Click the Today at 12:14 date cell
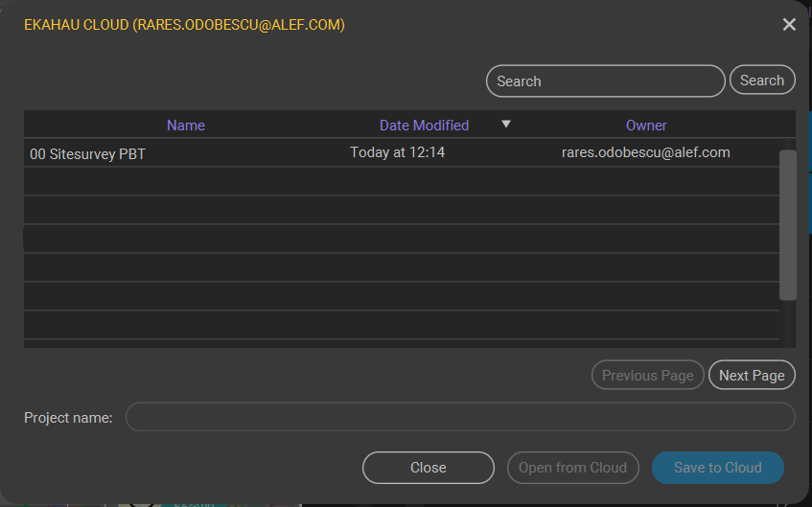This screenshot has width=812, height=507. 397,152
